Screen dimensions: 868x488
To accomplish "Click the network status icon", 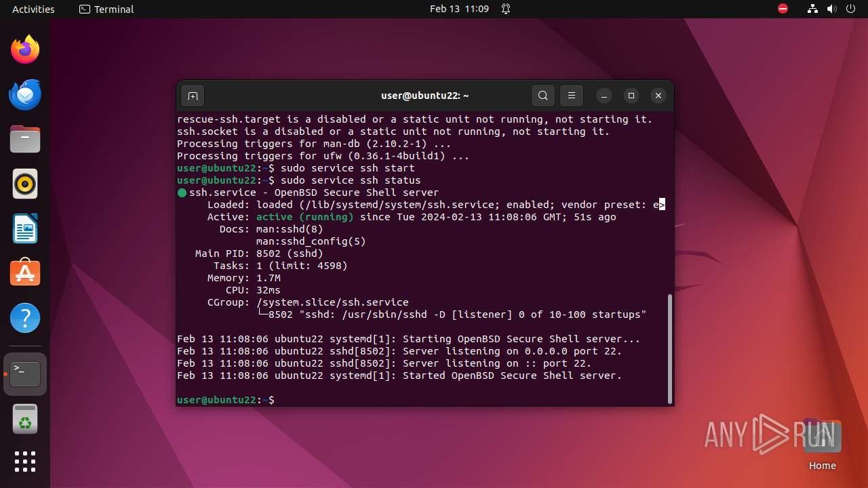I will click(x=813, y=9).
